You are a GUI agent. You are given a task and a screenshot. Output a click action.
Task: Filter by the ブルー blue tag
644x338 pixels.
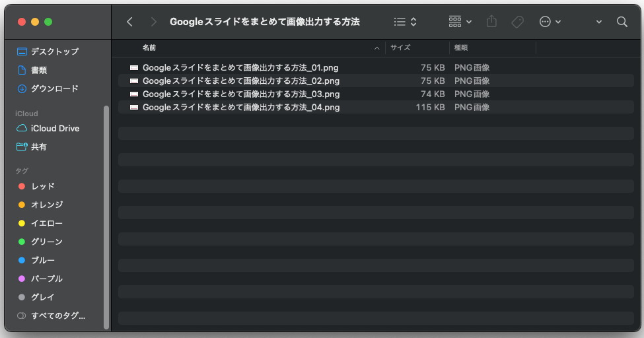point(42,260)
